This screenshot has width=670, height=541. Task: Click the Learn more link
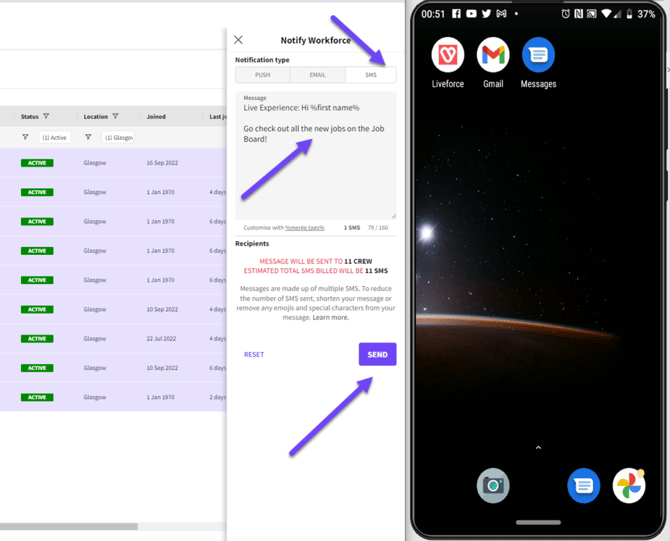coord(330,318)
